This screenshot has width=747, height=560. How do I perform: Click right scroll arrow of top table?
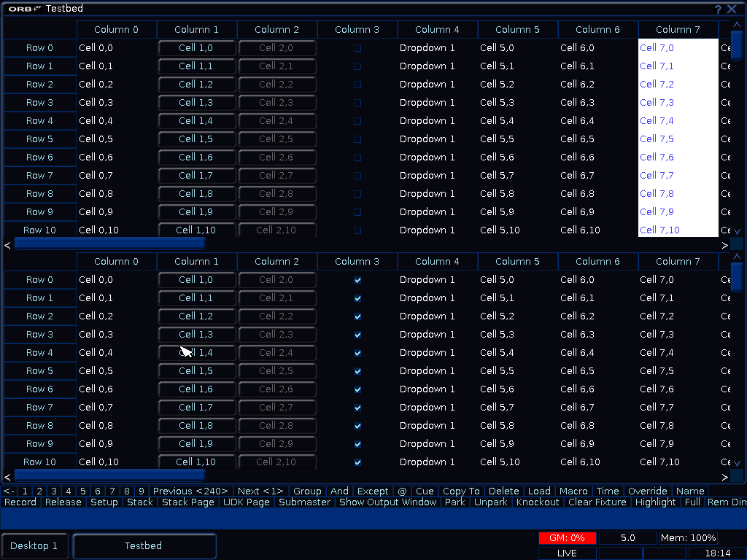click(x=724, y=245)
